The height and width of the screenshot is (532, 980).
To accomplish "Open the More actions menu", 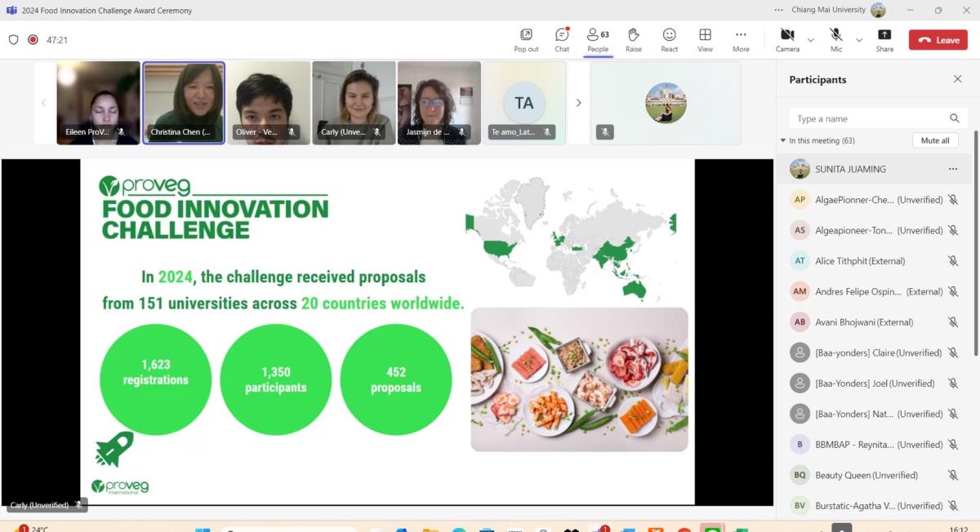I will 741,39.
